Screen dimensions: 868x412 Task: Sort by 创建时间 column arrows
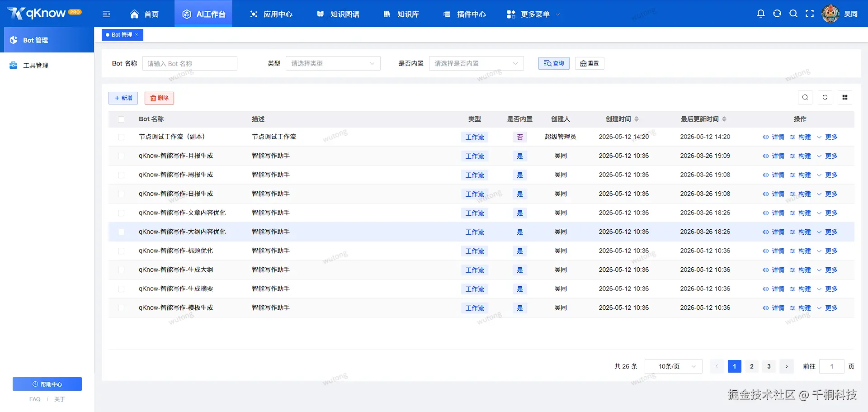click(637, 119)
